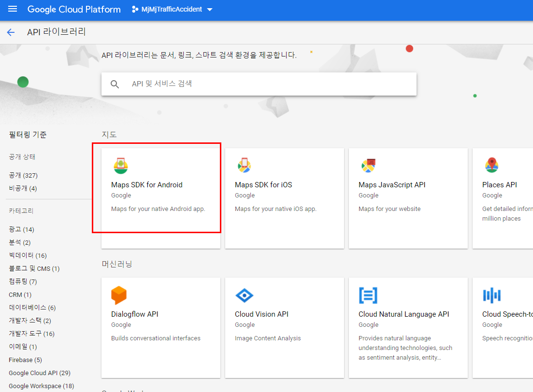Select the 데이터베이스 (6) category
The image size is (533, 392).
coord(32,308)
